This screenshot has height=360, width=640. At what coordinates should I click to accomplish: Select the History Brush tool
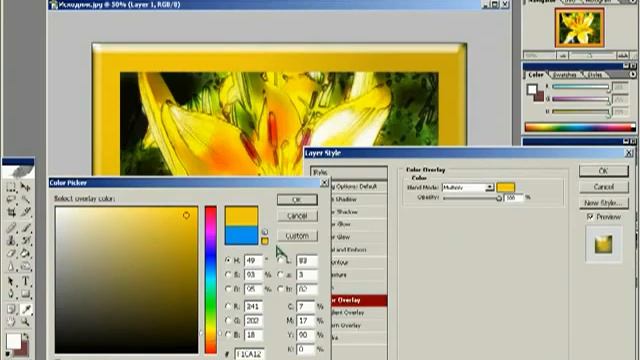(25, 240)
